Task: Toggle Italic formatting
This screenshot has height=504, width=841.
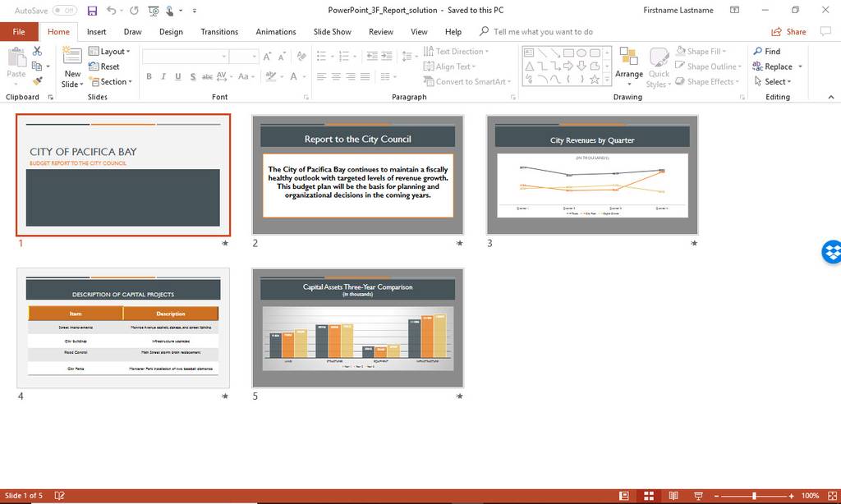Action: click(163, 76)
